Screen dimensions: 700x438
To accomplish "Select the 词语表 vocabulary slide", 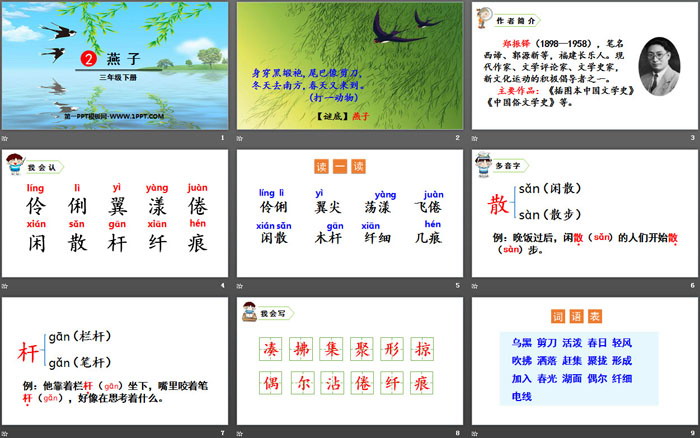I will click(x=583, y=361).
